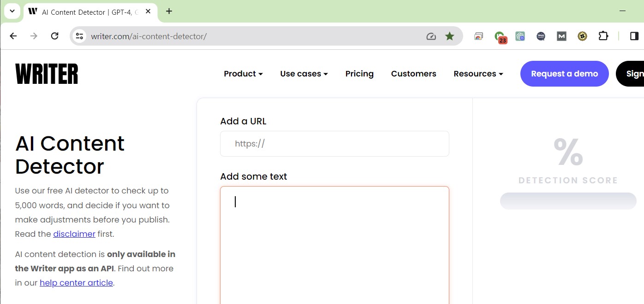Screen dimensions: 644x304
Task: Click the address bar URL
Action: [x=149, y=36]
